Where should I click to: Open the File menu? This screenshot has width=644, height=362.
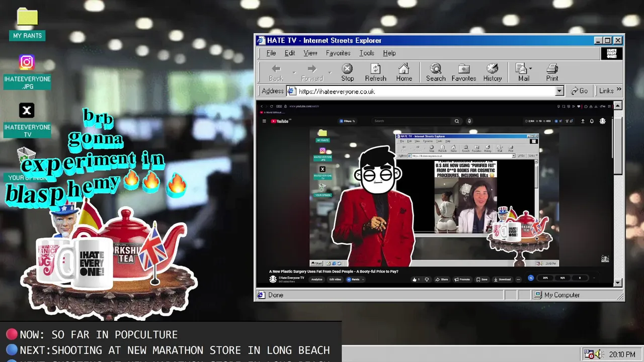point(271,53)
